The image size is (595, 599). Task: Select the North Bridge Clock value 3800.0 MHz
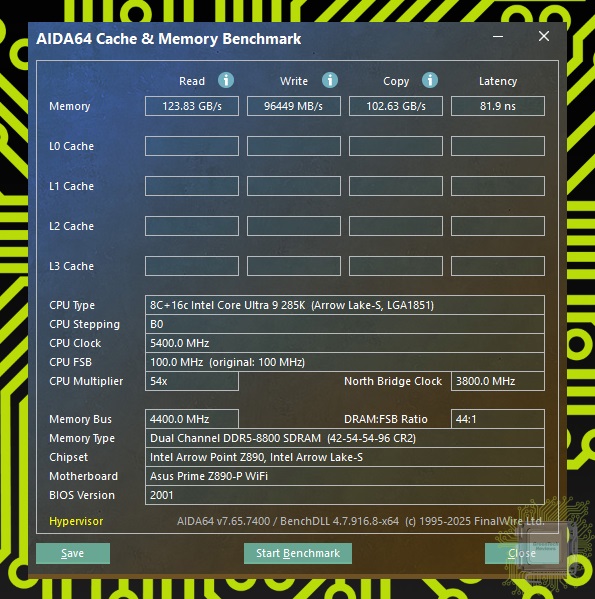(x=498, y=381)
